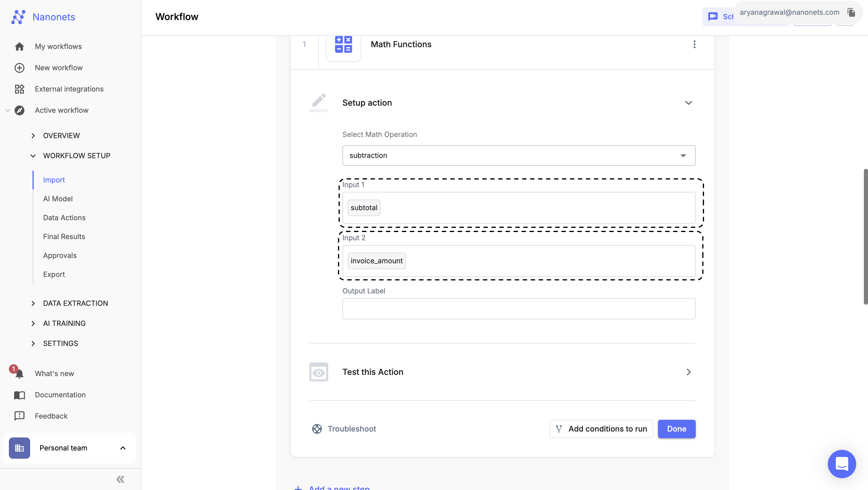This screenshot has width=868, height=490.
Task: Click the page vertical scrollbar
Action: (865, 236)
